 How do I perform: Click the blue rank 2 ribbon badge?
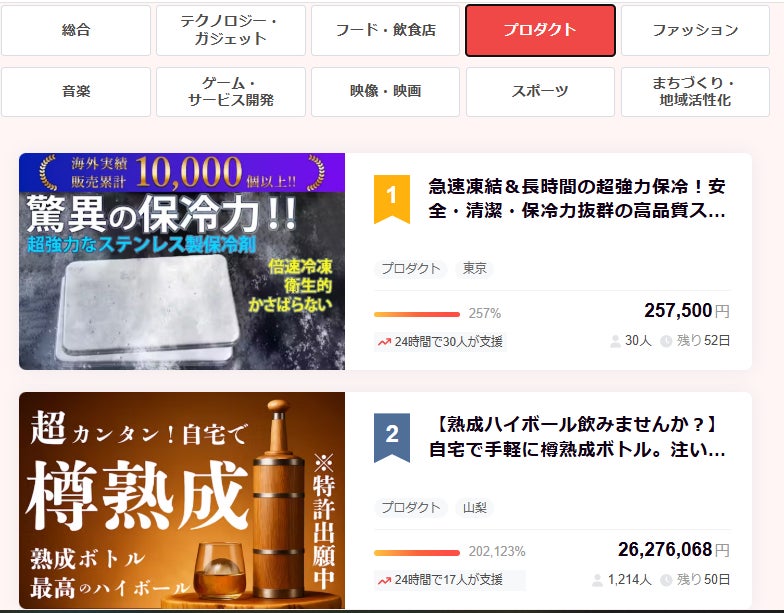pos(392,438)
